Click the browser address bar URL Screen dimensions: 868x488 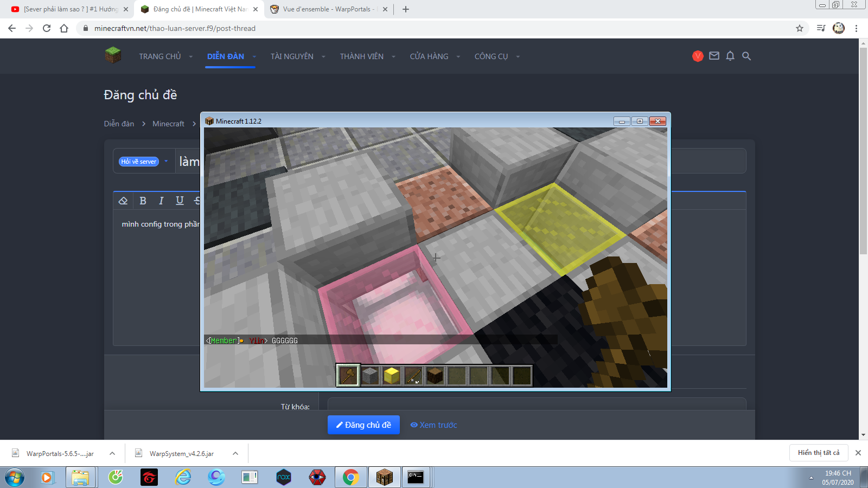click(175, 28)
